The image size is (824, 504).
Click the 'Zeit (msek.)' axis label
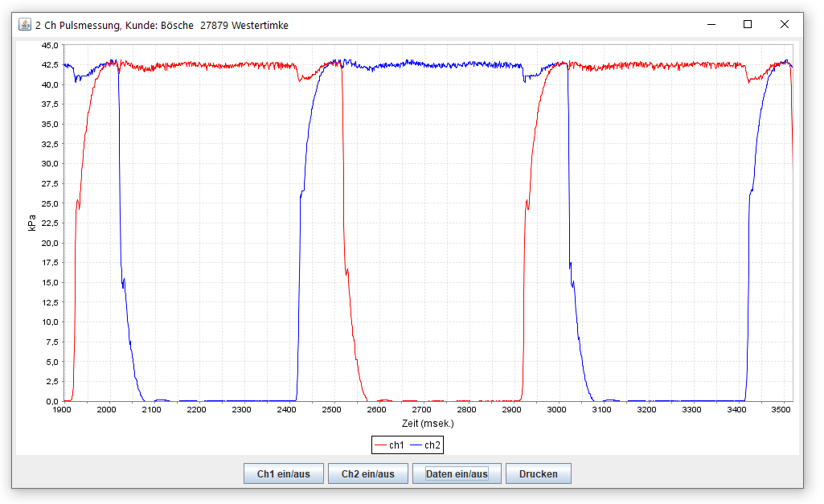pyautogui.click(x=428, y=423)
